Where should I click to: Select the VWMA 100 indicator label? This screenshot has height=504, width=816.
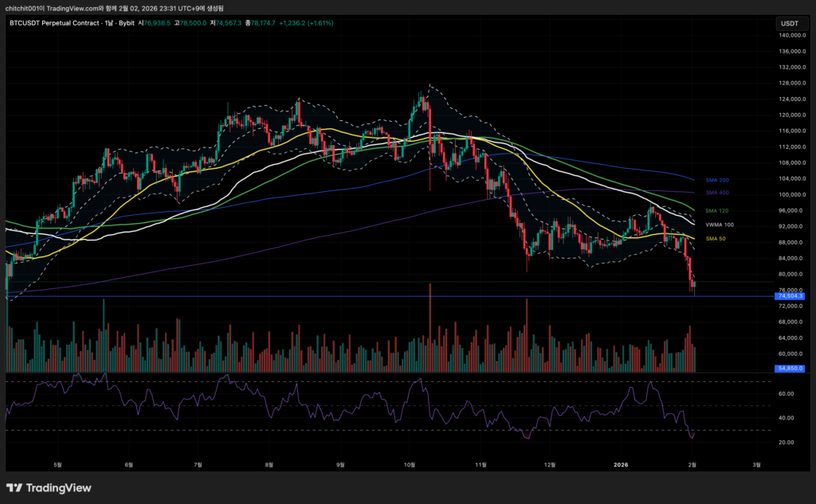(720, 225)
